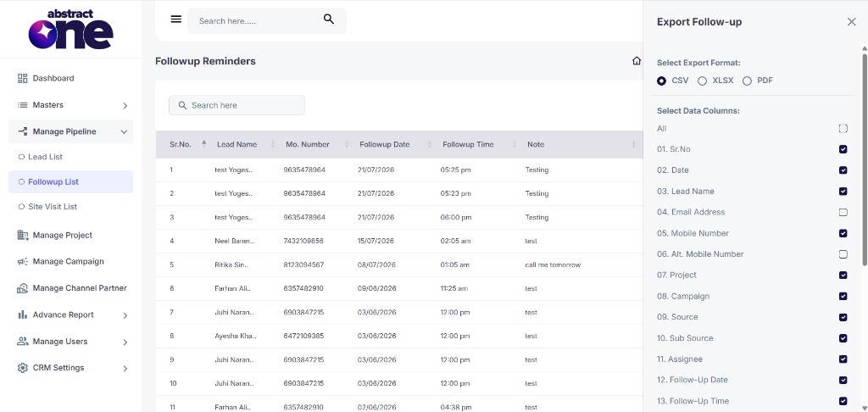Click the Masters list icon
The height and width of the screenshot is (412, 868).
click(23, 104)
